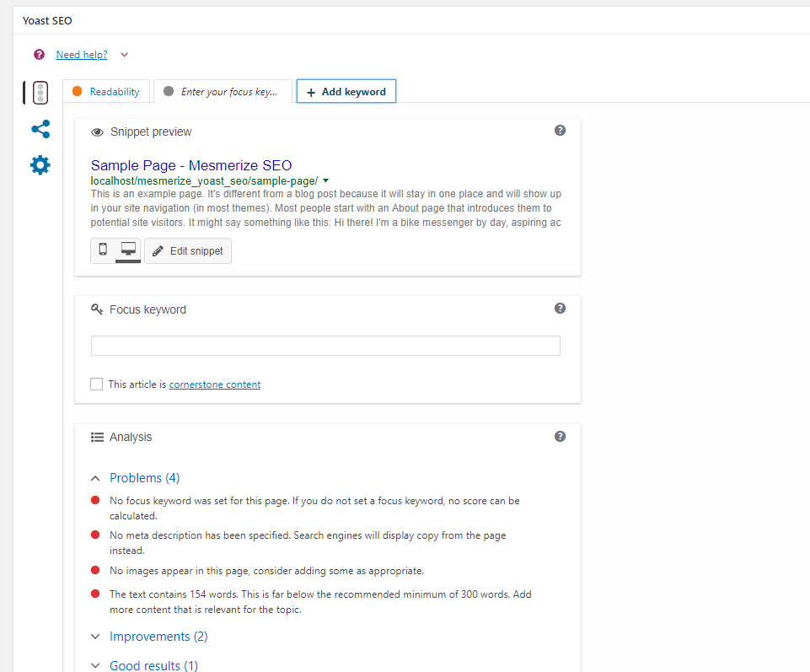810x672 pixels.
Task: Click the Snippet preview help question mark
Action: click(x=560, y=131)
